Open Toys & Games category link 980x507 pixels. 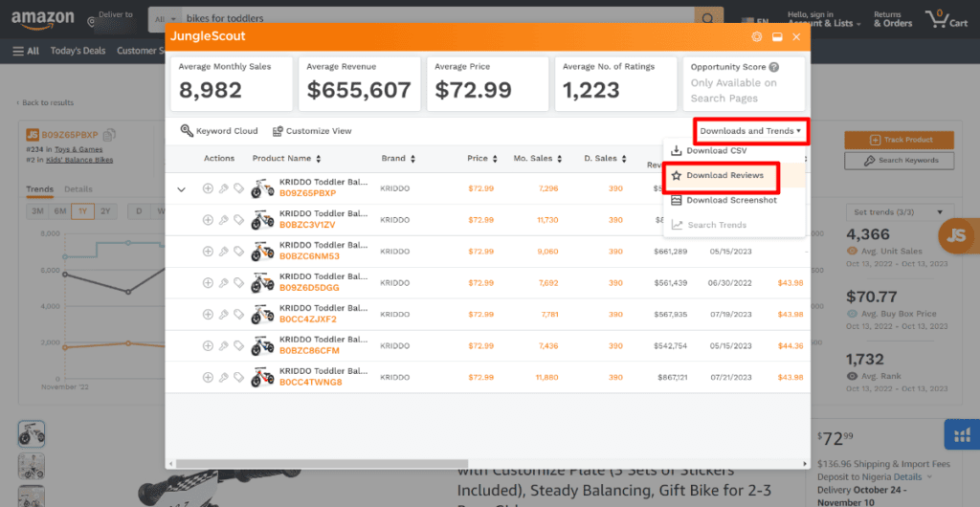point(78,149)
